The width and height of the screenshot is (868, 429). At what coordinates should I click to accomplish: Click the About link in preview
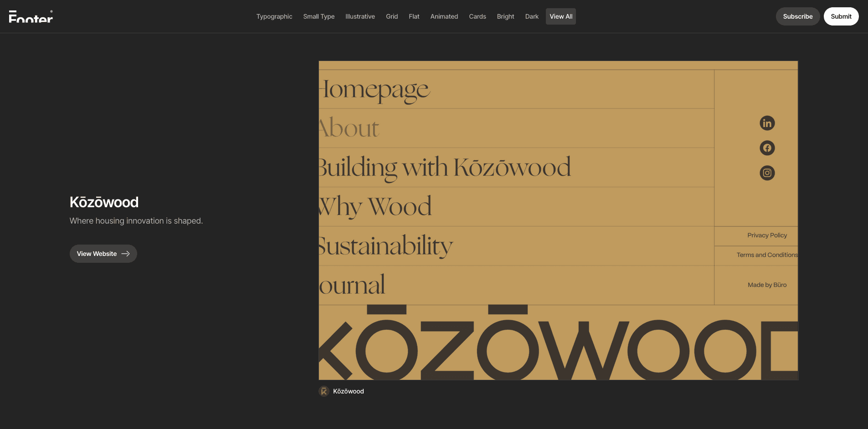(349, 128)
